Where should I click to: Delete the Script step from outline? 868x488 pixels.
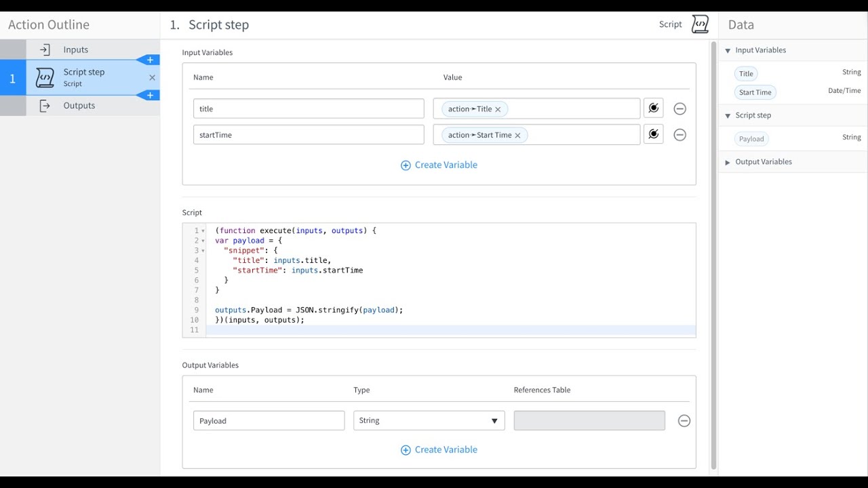(x=152, y=77)
